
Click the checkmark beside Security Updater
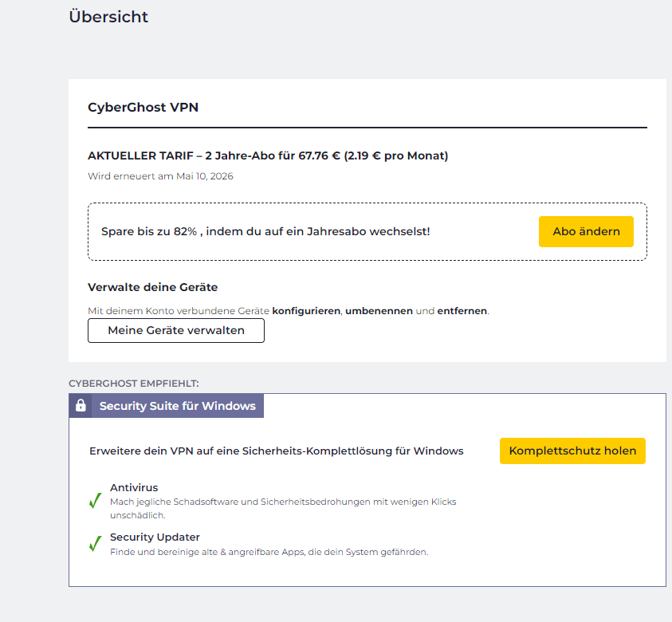tap(95, 544)
